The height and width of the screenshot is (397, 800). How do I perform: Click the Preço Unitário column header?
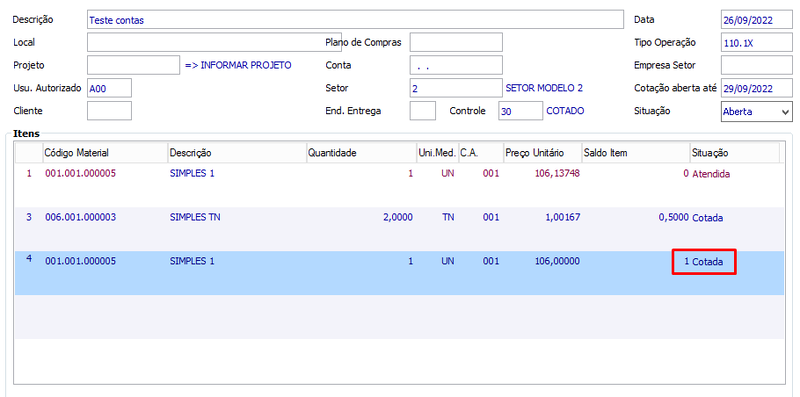[542, 153]
